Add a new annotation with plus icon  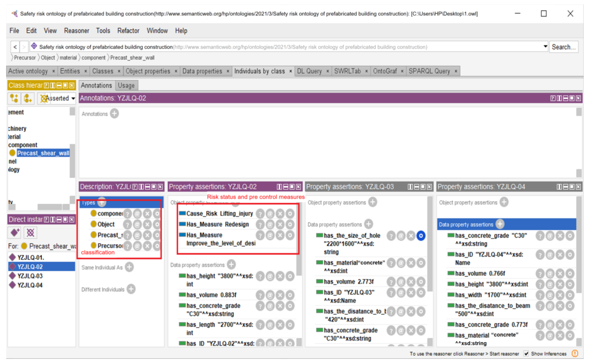point(115,113)
